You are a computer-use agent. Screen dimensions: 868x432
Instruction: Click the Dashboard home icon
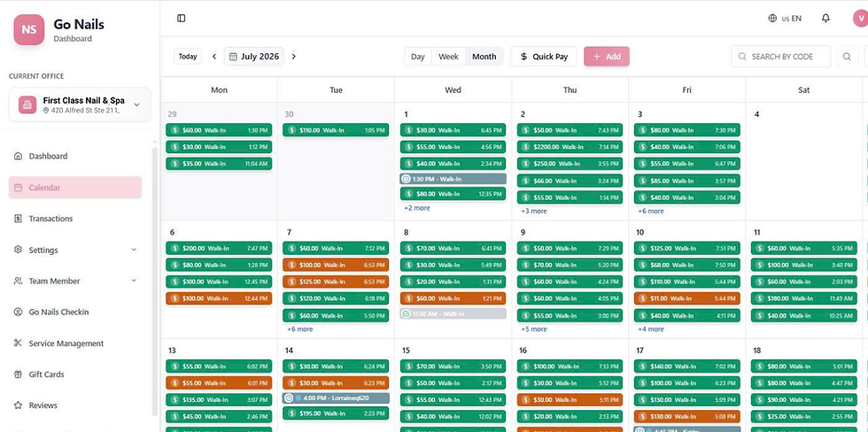19,156
